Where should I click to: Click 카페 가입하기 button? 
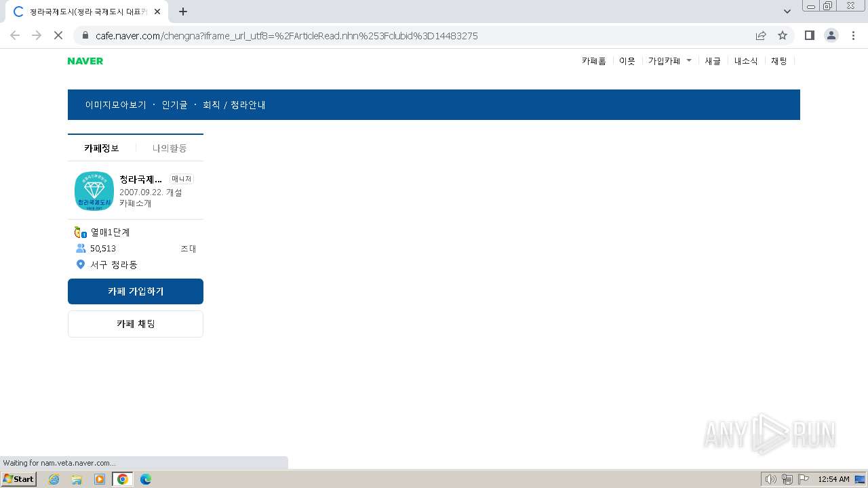coord(136,291)
